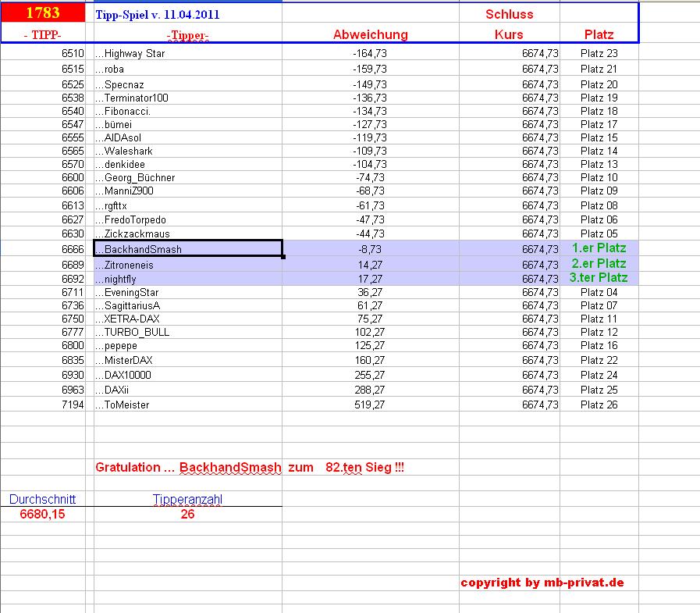This screenshot has height=613, width=700.
Task: Select the '...TURBO_BULL' cell
Action: coord(188,333)
